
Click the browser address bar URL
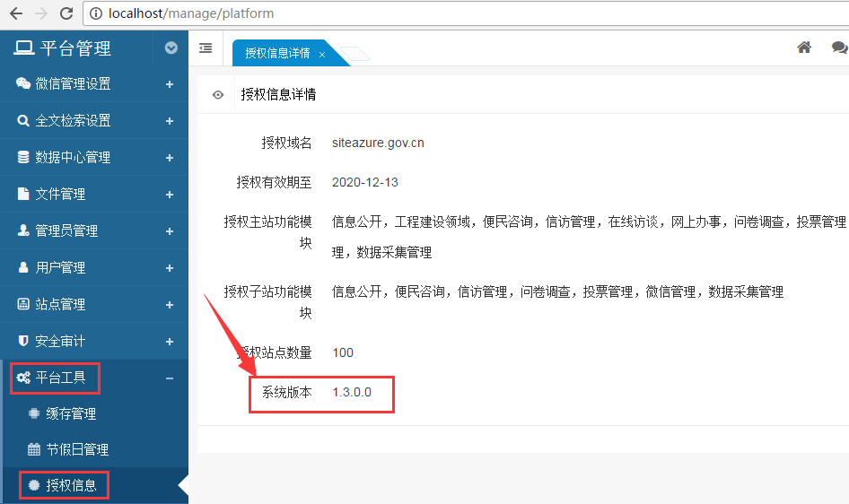(x=191, y=13)
